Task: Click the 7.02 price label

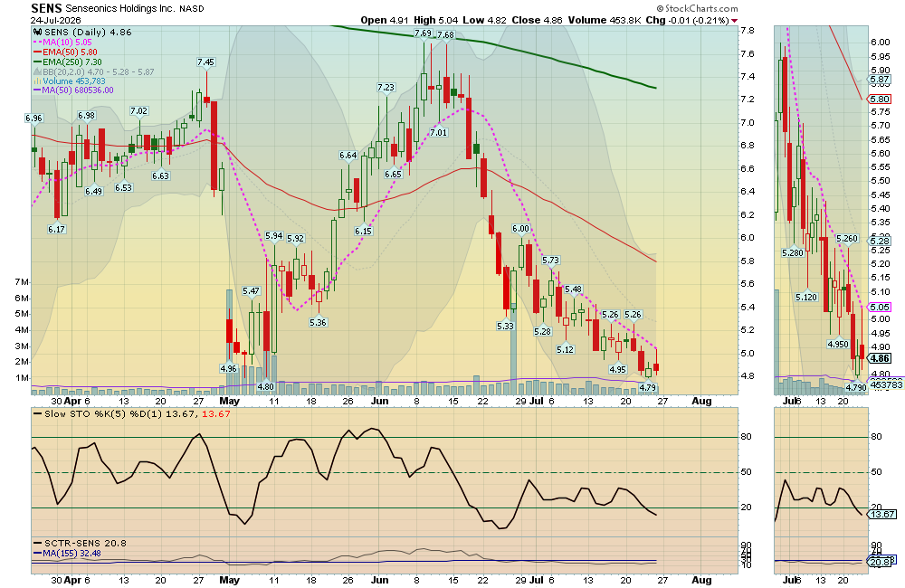Action: [x=139, y=110]
